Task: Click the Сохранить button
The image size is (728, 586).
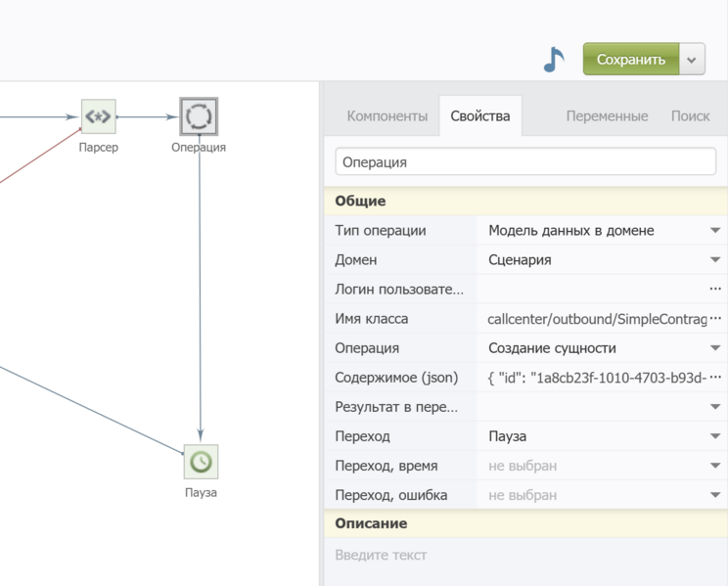Action: 631,60
